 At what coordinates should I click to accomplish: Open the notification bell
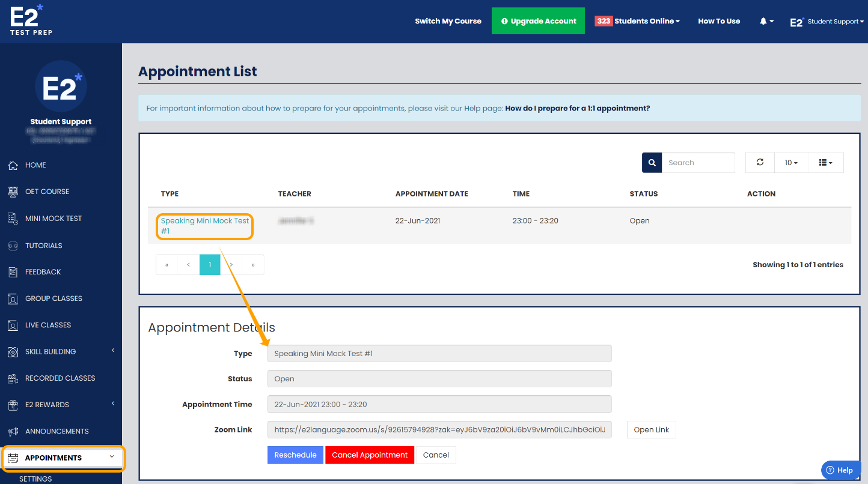(x=763, y=20)
